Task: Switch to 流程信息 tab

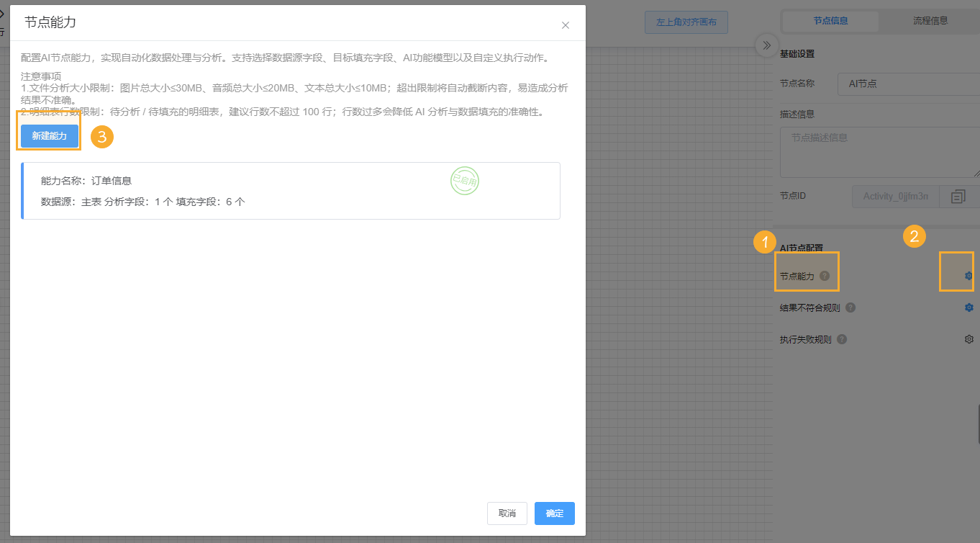Action: click(930, 21)
